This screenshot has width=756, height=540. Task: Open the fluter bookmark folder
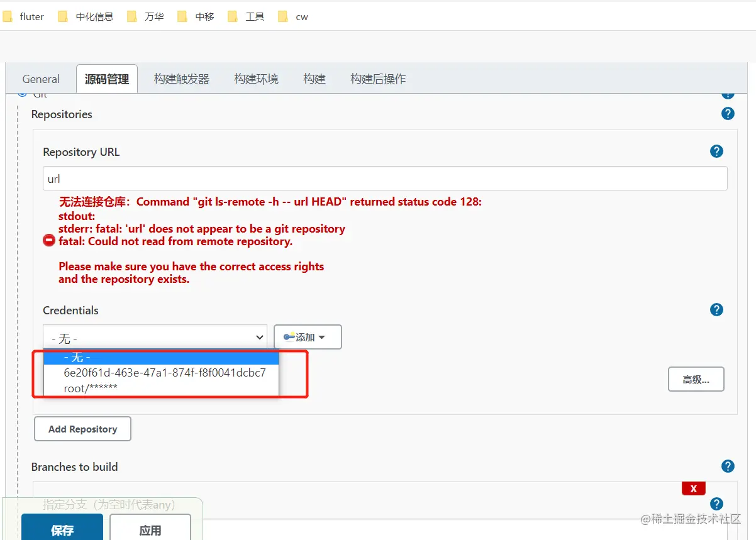click(x=24, y=17)
